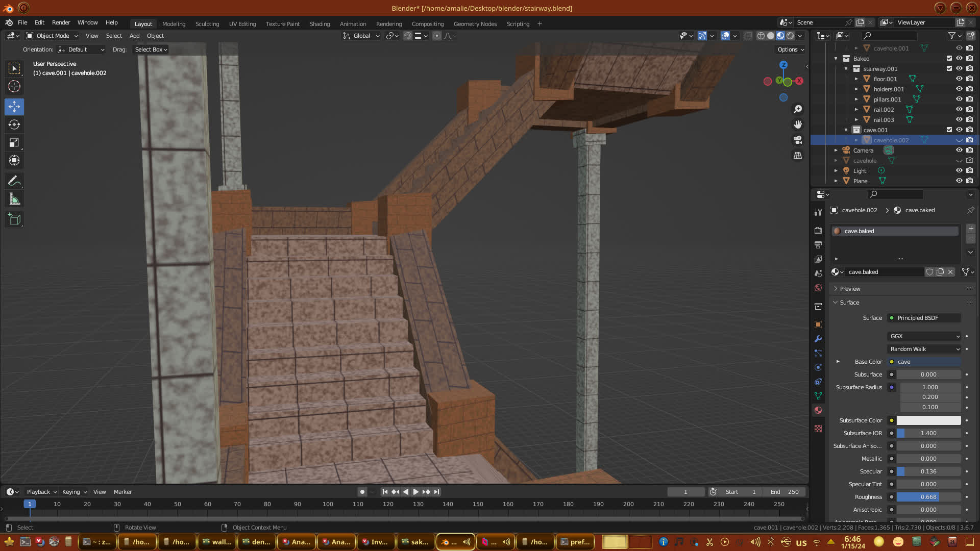Select the Add Cube tool
This screenshot has height=551, width=980.
click(x=14, y=219)
